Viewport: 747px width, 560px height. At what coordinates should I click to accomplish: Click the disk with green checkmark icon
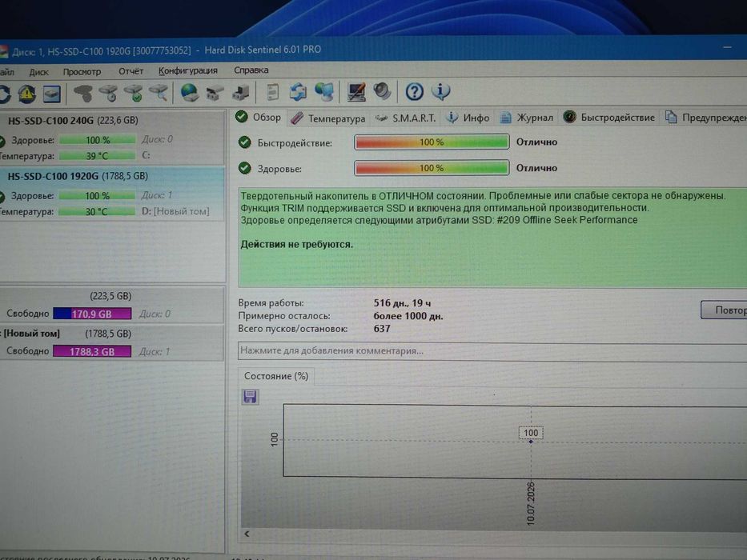134,93
